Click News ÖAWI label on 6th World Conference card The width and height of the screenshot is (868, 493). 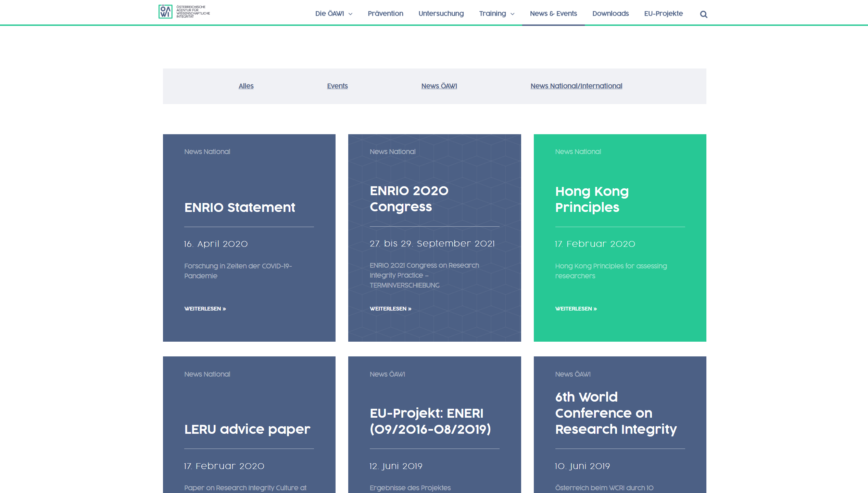click(x=573, y=374)
